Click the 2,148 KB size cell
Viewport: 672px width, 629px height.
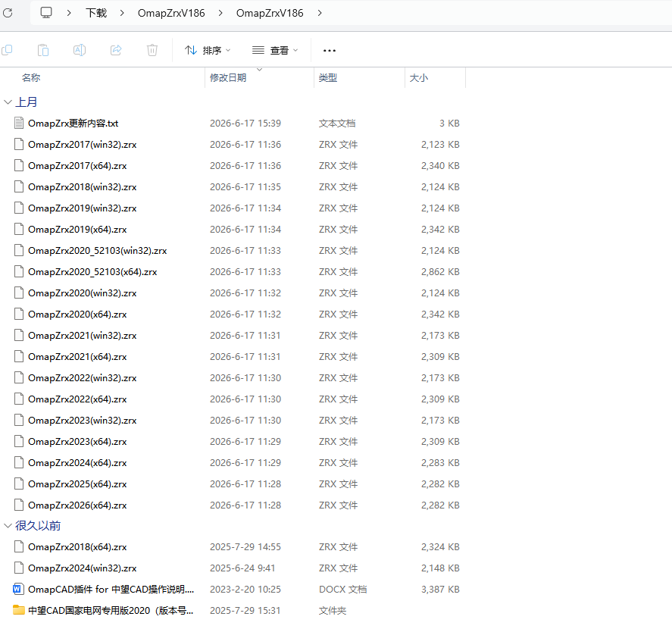(x=440, y=568)
